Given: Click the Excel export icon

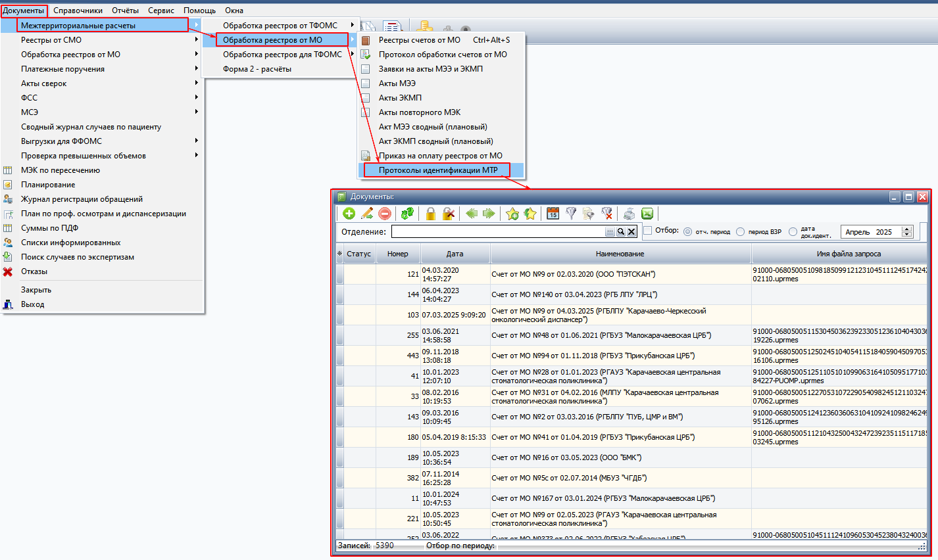Looking at the screenshot, I should [647, 214].
